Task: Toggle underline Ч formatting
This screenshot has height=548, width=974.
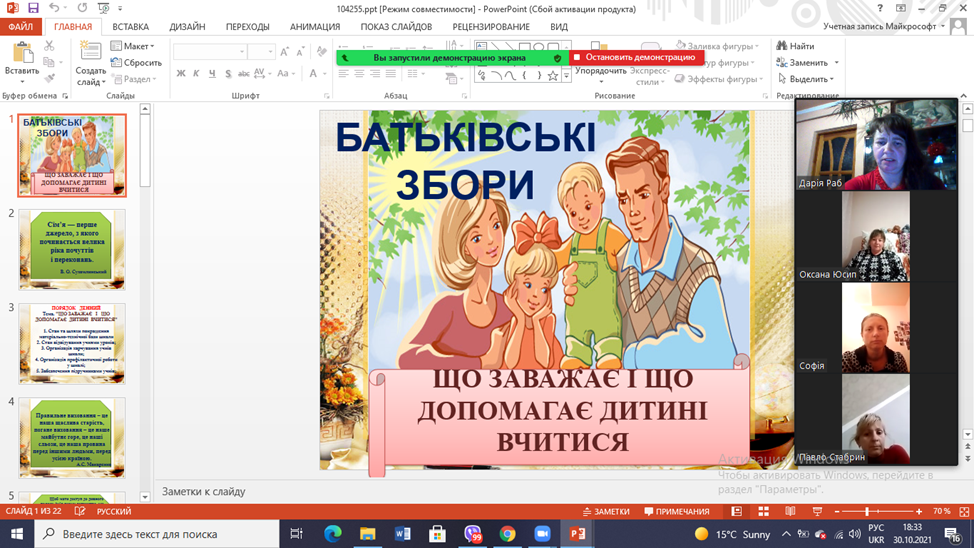Action: (x=212, y=73)
